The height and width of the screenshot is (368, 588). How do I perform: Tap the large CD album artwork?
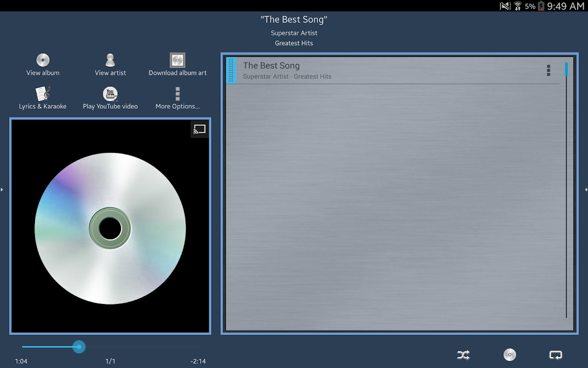tap(110, 228)
